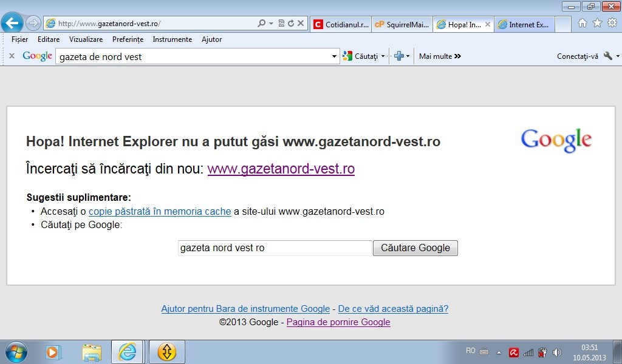Switch to the SquirrelMai... tab

[402, 24]
